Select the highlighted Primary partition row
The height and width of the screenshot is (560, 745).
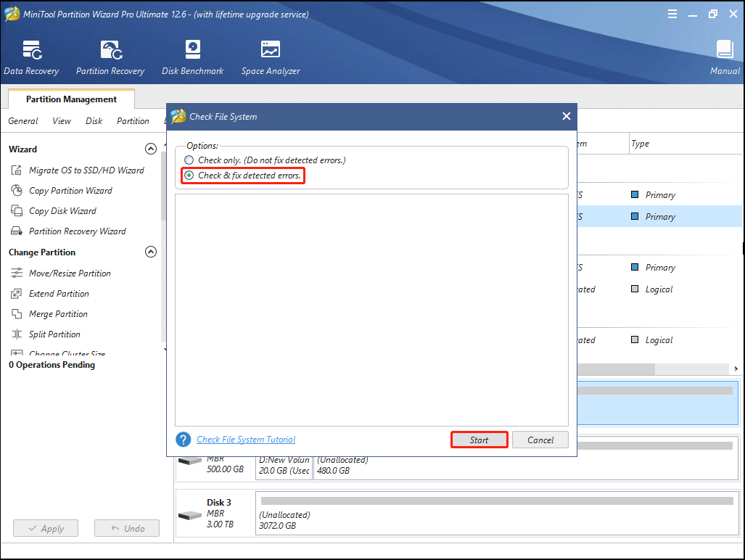click(x=660, y=216)
